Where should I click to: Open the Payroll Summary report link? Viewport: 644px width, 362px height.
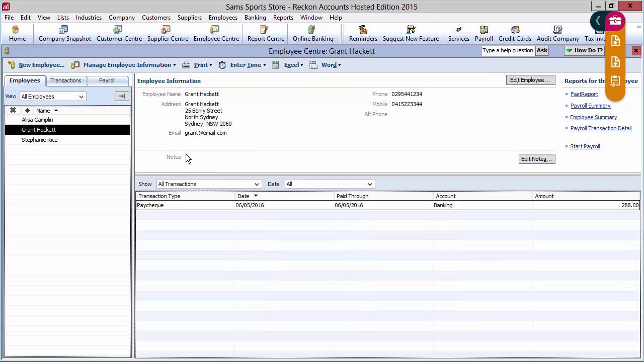590,106
